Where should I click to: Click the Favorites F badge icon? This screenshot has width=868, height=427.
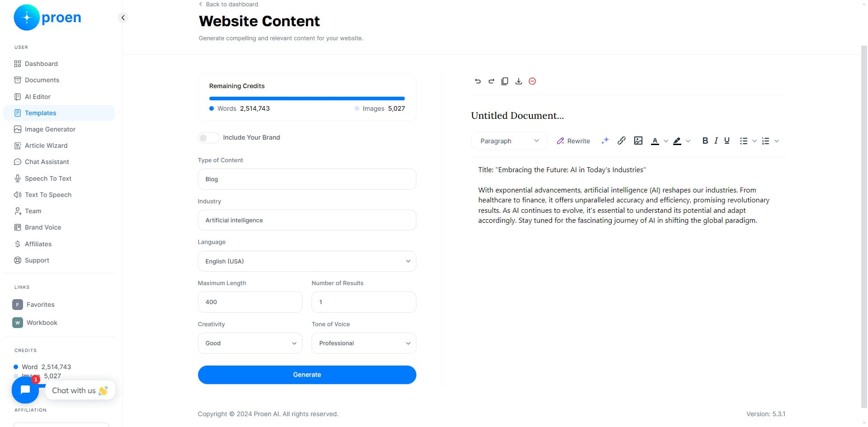click(x=18, y=305)
